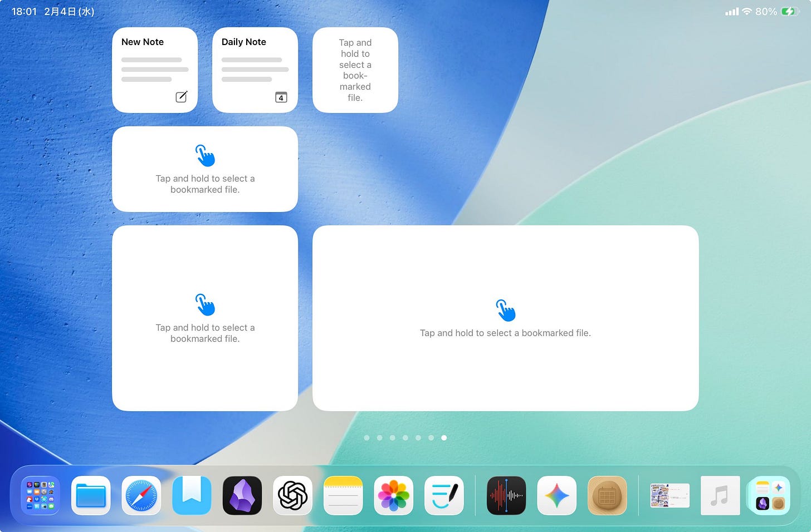The height and width of the screenshot is (532, 811).
Task: Open Freeform-style pen note app in dock
Action: click(444, 495)
